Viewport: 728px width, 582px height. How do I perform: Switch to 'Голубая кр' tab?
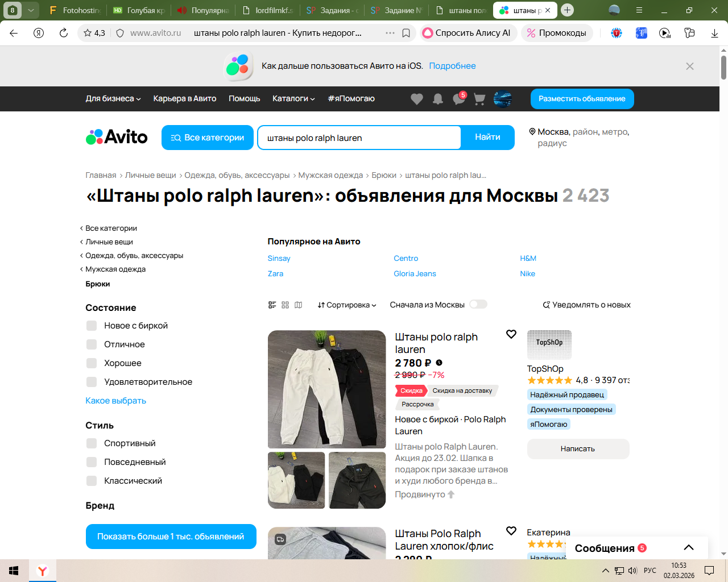139,10
